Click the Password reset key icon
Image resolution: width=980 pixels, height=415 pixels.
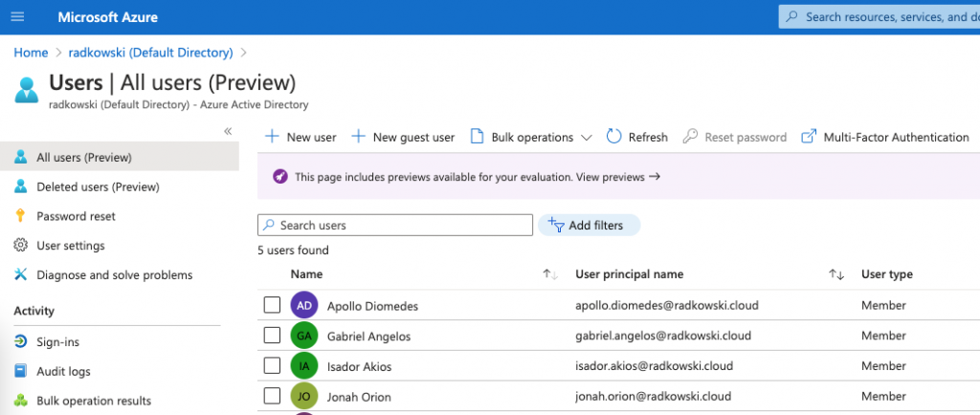pyautogui.click(x=21, y=216)
